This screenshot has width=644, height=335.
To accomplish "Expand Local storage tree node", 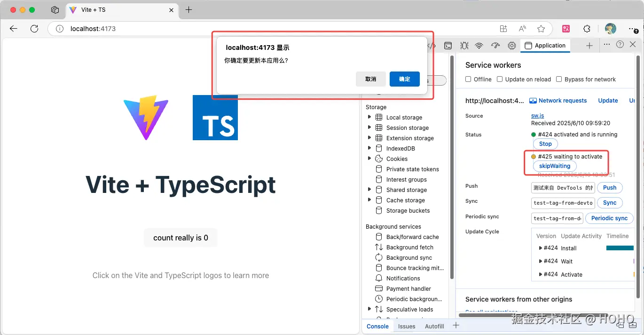I will (369, 117).
